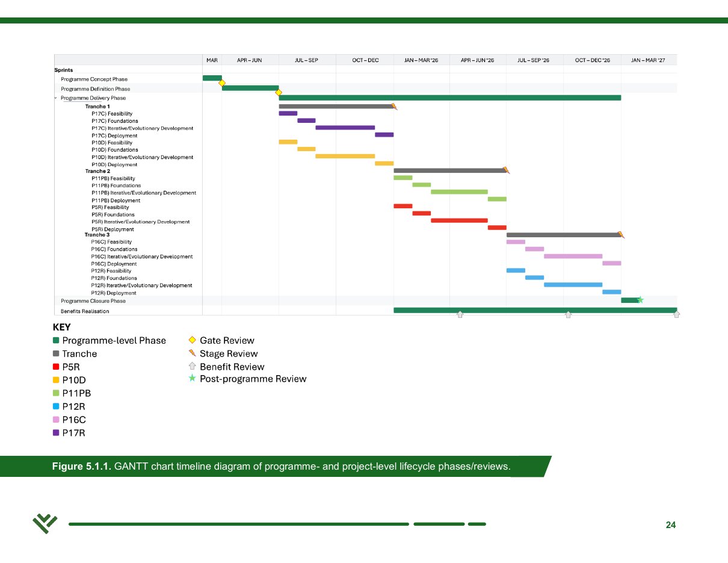
Task: Select the P11PB) Foundations row label
Action: pos(116,185)
